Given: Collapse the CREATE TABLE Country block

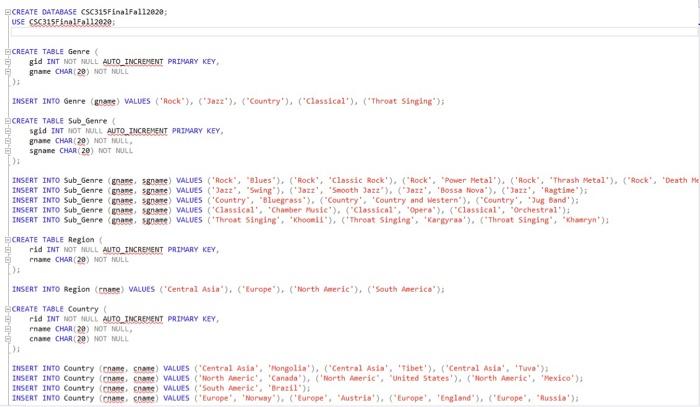Looking at the screenshot, I should pos(8,309).
